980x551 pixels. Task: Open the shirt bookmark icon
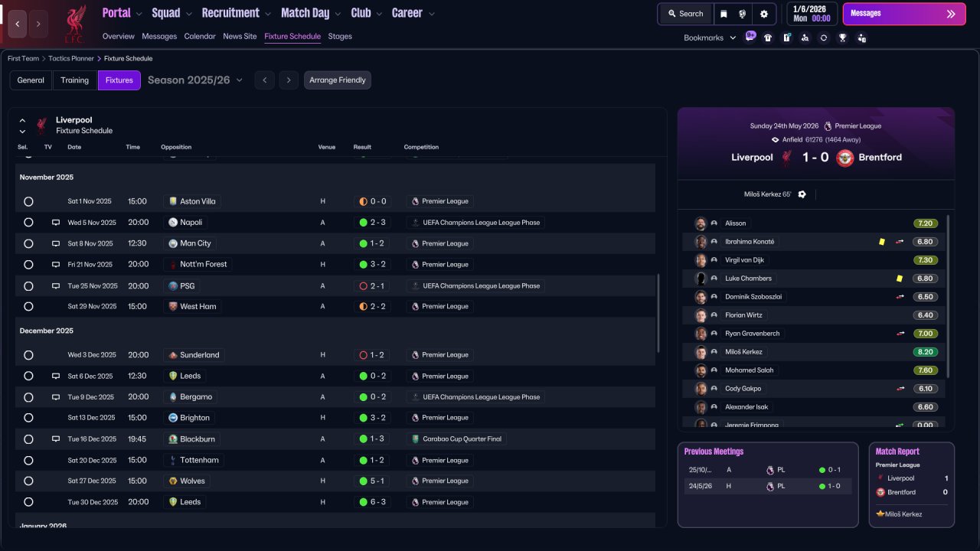click(x=768, y=37)
